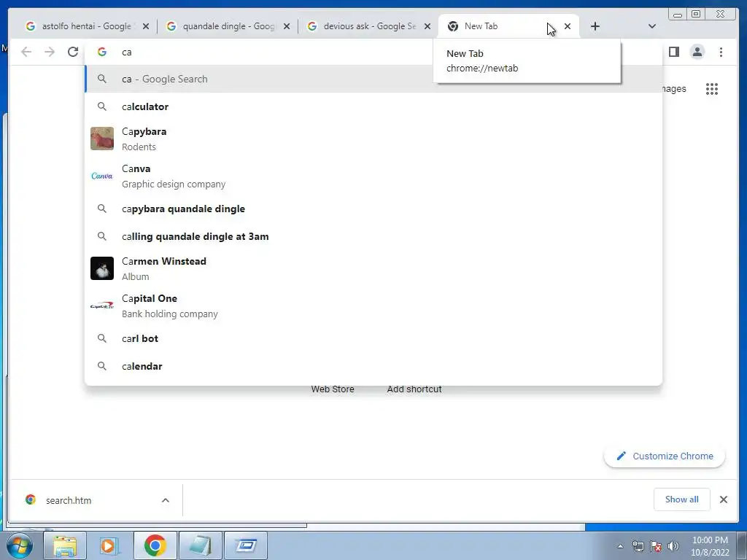This screenshot has height=560, width=747.
Task: Click the search icon beside 'calendar'
Action: tap(102, 366)
